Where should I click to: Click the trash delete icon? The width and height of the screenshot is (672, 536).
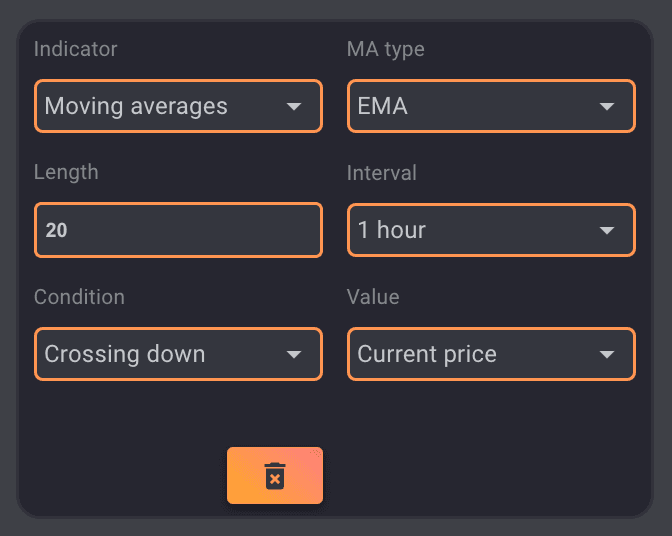(x=275, y=476)
